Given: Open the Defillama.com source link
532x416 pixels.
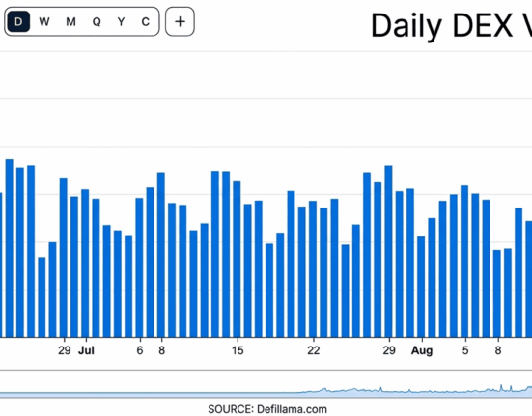Looking at the screenshot, I should (x=292, y=409).
